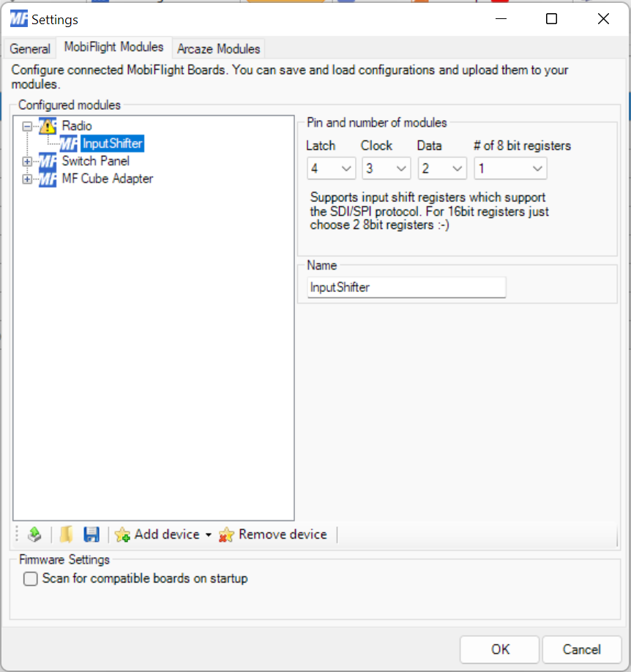Click the Name text field containing InputShifter

click(x=406, y=287)
